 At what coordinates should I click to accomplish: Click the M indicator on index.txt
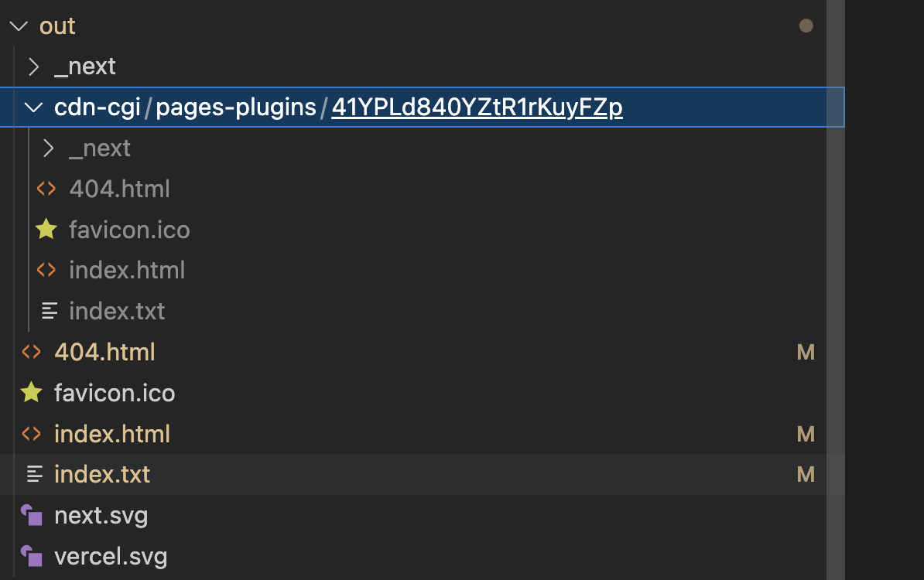806,474
